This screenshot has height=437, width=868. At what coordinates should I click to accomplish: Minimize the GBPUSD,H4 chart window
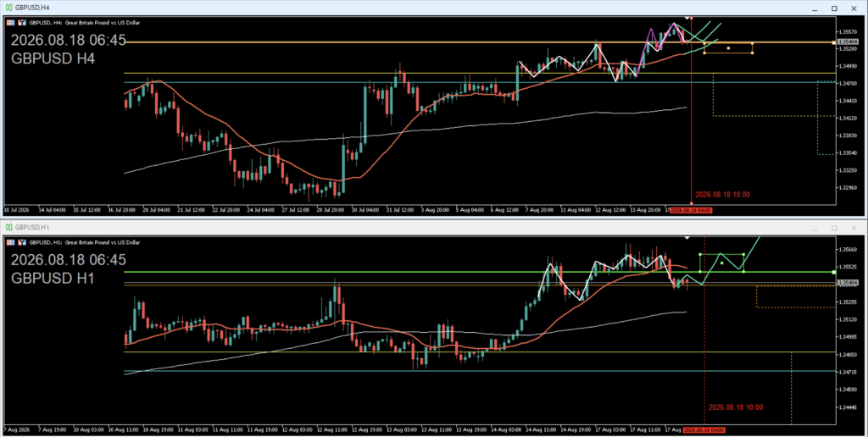click(815, 8)
